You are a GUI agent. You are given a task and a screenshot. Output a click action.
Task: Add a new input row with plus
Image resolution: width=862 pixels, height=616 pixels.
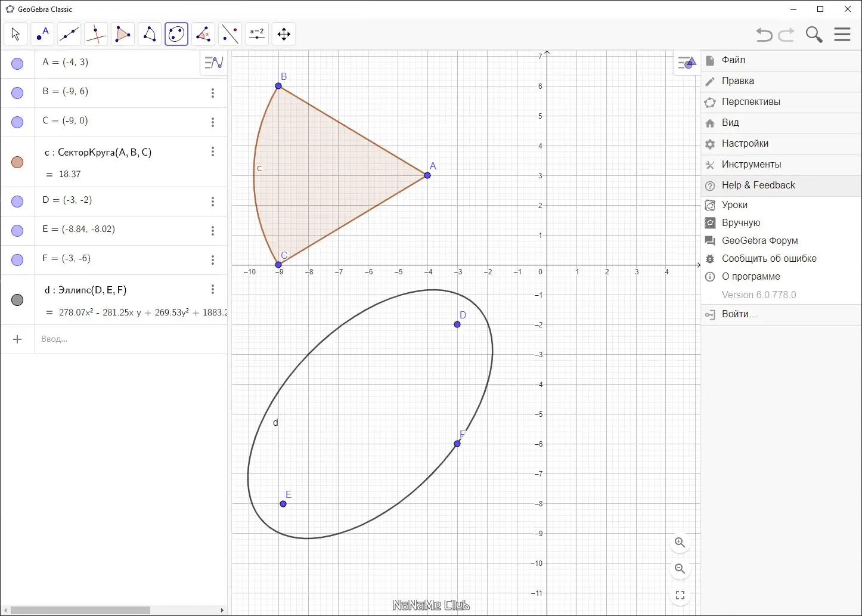tap(17, 339)
